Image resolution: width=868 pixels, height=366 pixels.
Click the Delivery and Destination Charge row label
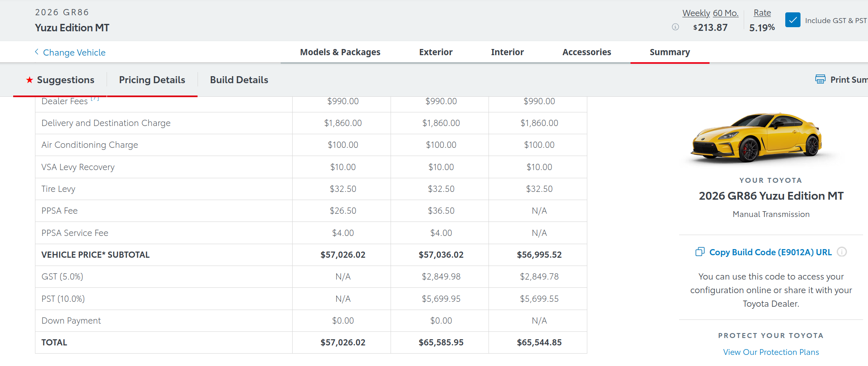tap(106, 123)
